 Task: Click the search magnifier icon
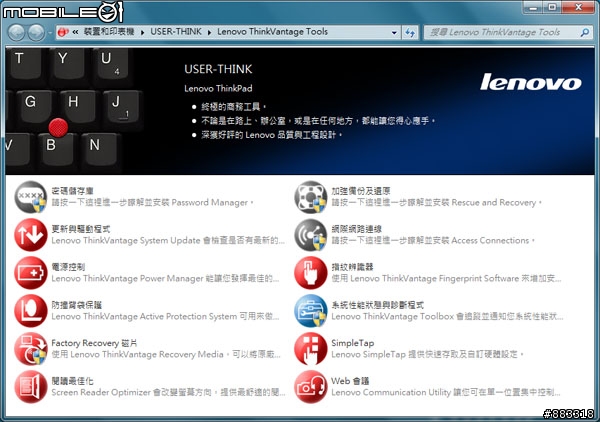(x=584, y=33)
